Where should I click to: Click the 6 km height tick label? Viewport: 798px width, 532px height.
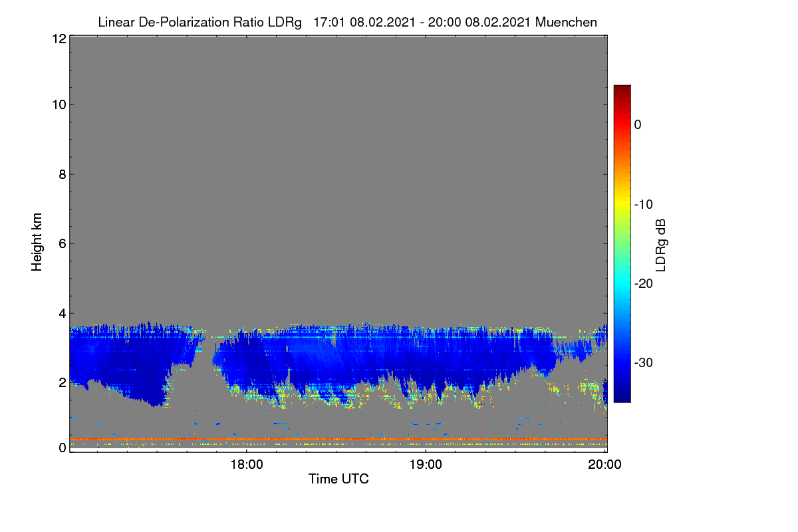(61, 243)
